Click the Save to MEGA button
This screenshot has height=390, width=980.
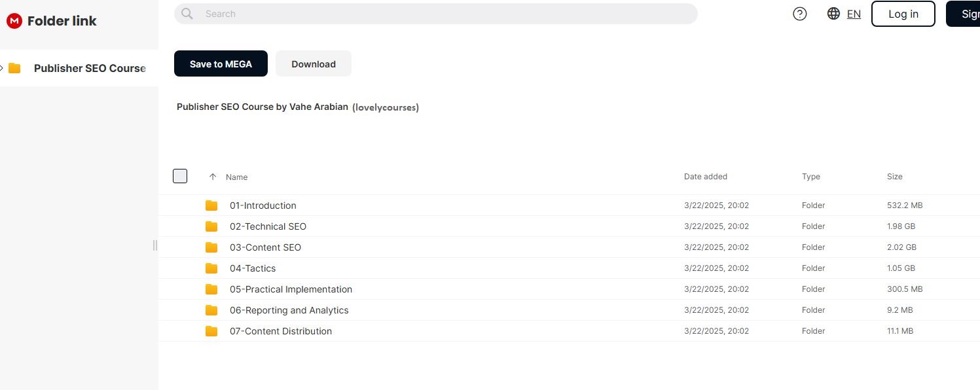tap(221, 63)
